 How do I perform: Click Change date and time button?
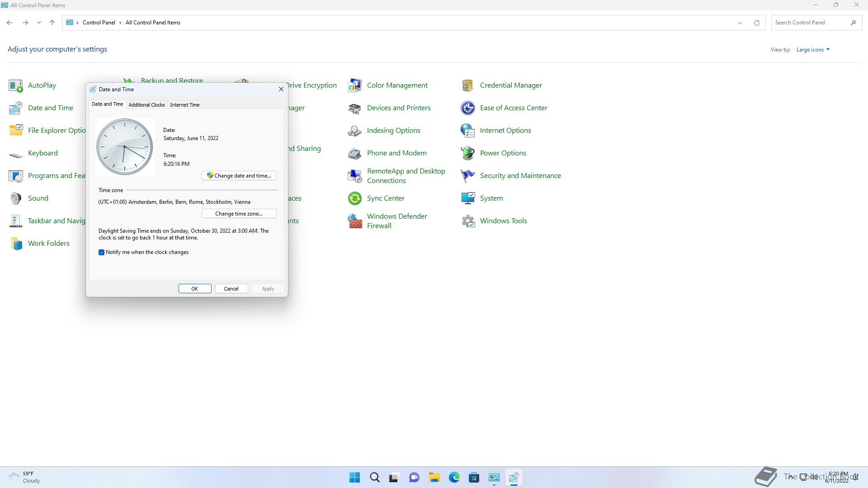[x=239, y=175]
